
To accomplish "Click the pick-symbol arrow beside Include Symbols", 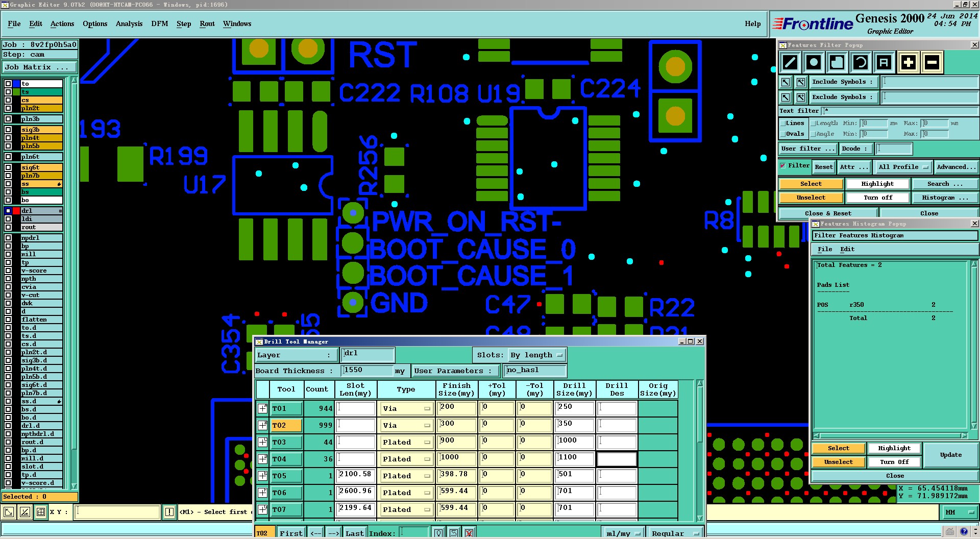I will [x=786, y=82].
